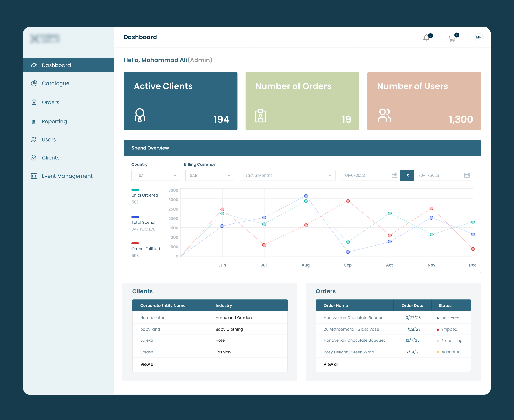This screenshot has width=514, height=420.
Task: Toggle the Orders Fulfilled legend series
Action: pos(136,243)
